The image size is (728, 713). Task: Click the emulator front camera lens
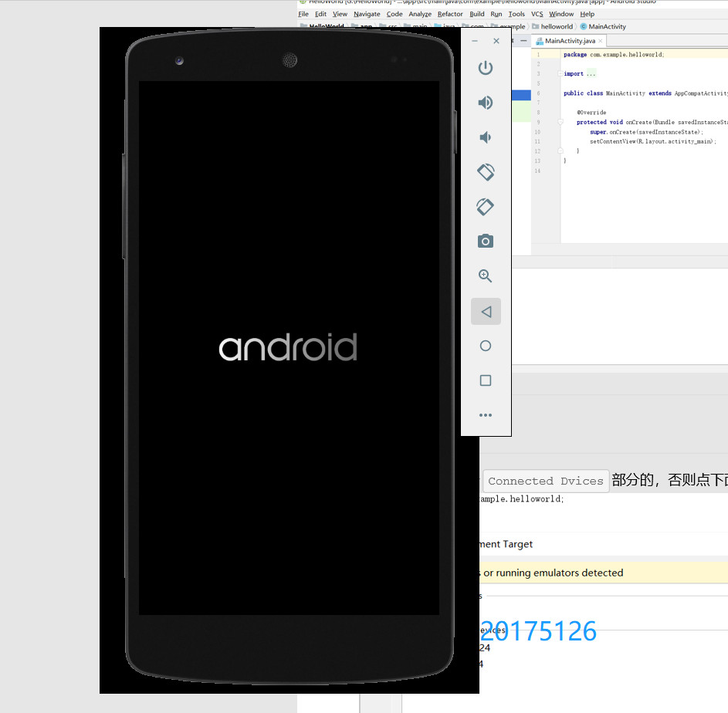pos(179,61)
